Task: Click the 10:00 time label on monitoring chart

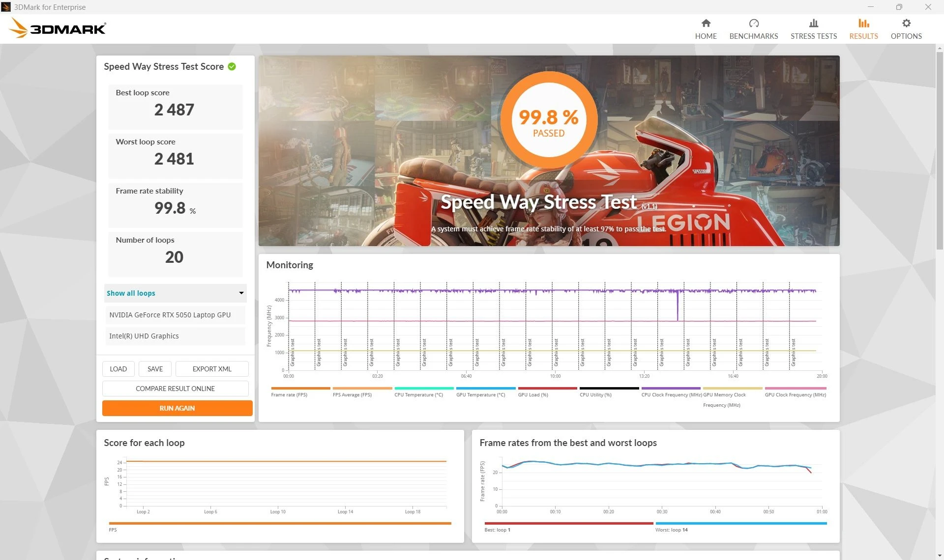Action: [555, 376]
